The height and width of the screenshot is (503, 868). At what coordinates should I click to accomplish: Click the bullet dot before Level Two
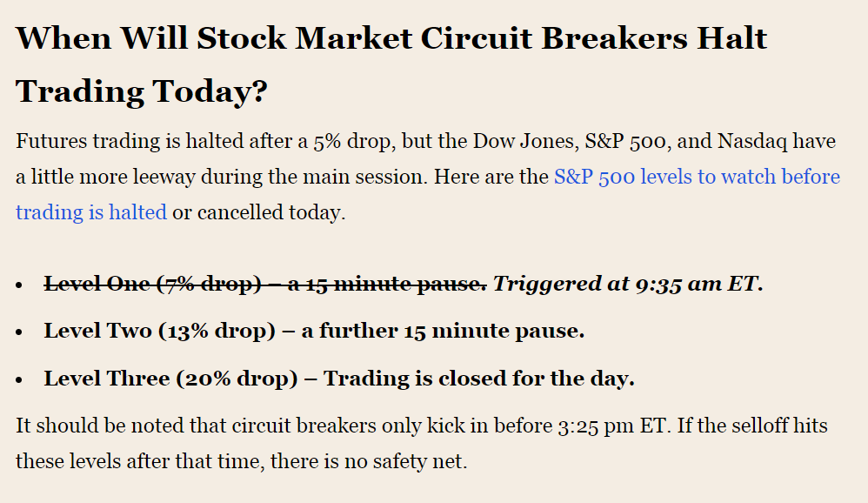coord(19,332)
